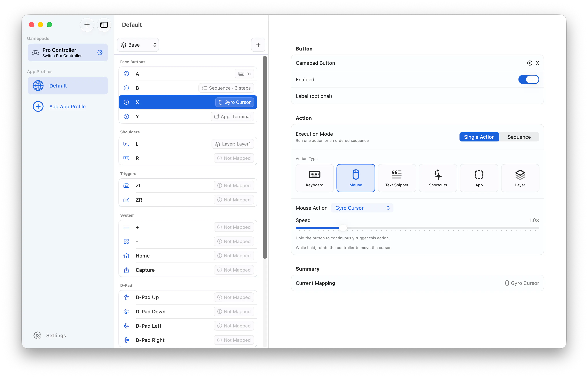588x377 pixels.
Task: Click Current Mapping Gyro Cursor value
Action: point(522,283)
